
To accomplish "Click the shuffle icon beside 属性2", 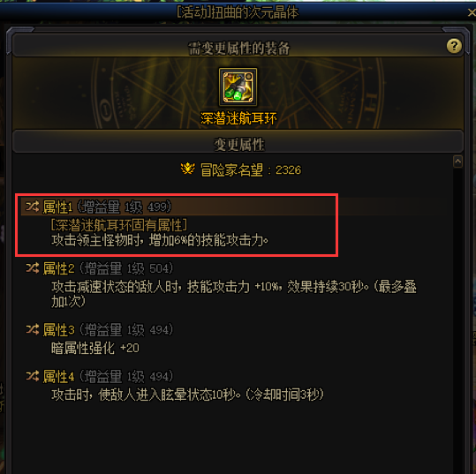I will click(x=32, y=268).
